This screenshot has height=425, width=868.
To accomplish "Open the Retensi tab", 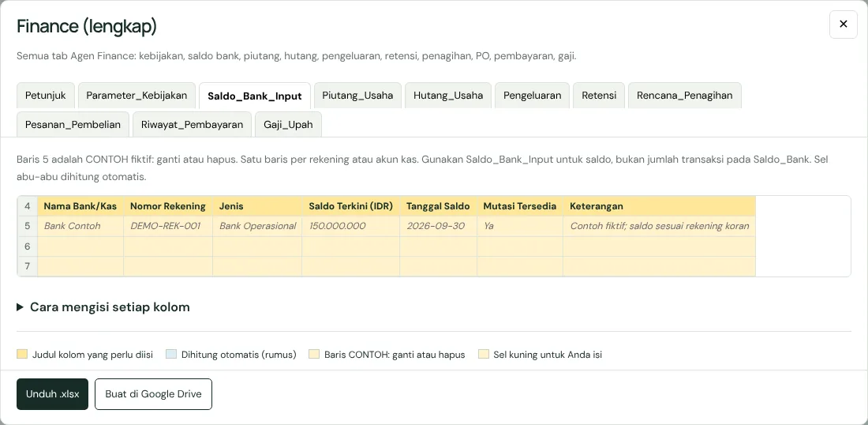I will tap(599, 96).
